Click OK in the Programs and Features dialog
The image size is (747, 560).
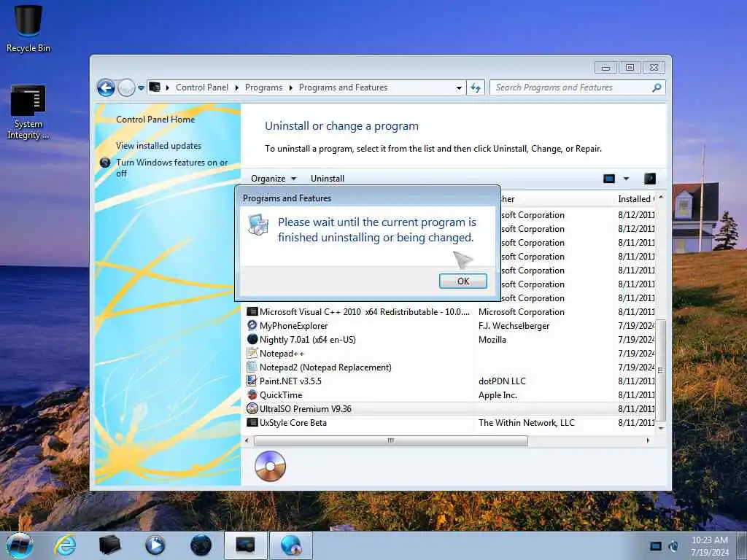point(462,281)
